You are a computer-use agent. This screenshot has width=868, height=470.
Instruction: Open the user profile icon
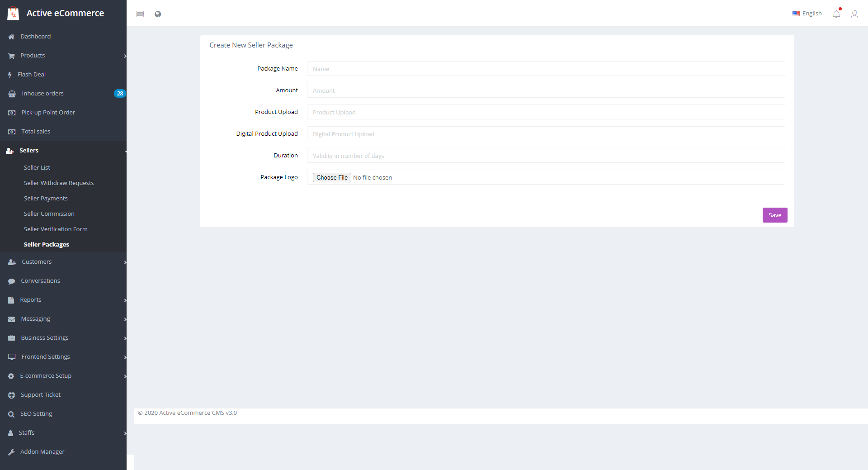coord(854,14)
